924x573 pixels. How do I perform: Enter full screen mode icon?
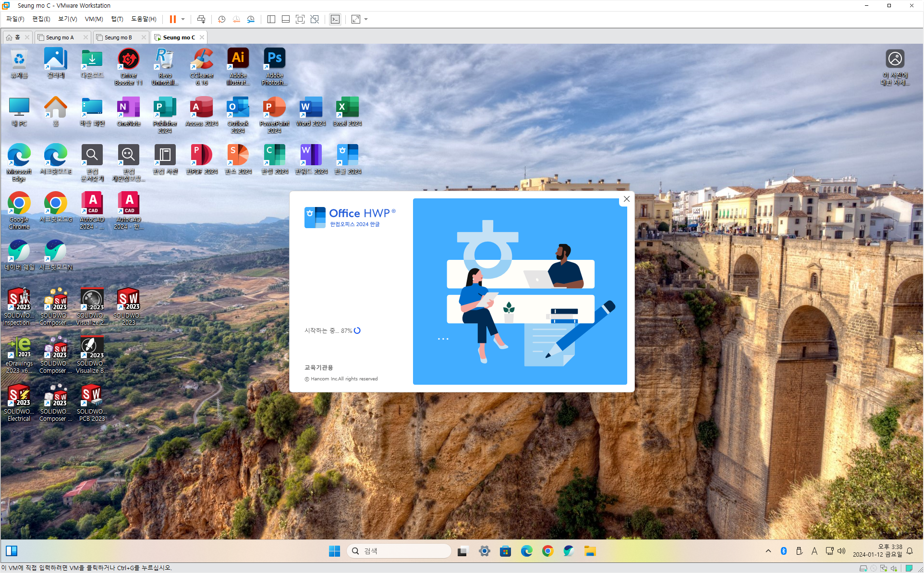click(300, 19)
